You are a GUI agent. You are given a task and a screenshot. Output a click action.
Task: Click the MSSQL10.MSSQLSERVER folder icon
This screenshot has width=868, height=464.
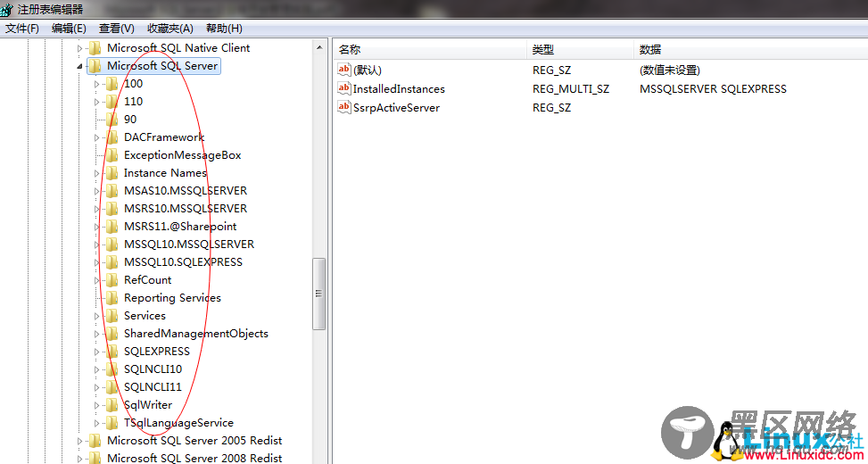click(x=112, y=244)
